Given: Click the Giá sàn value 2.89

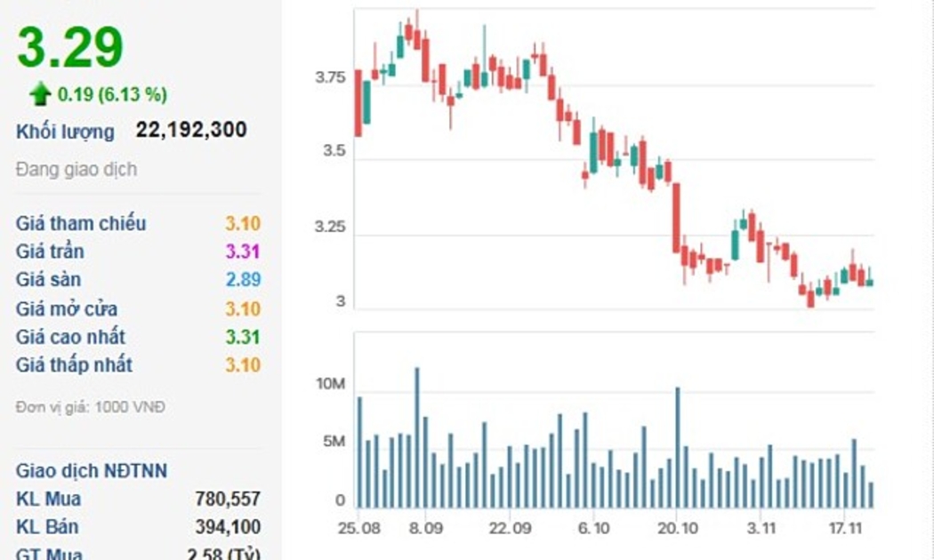Looking at the screenshot, I should pyautogui.click(x=243, y=280).
